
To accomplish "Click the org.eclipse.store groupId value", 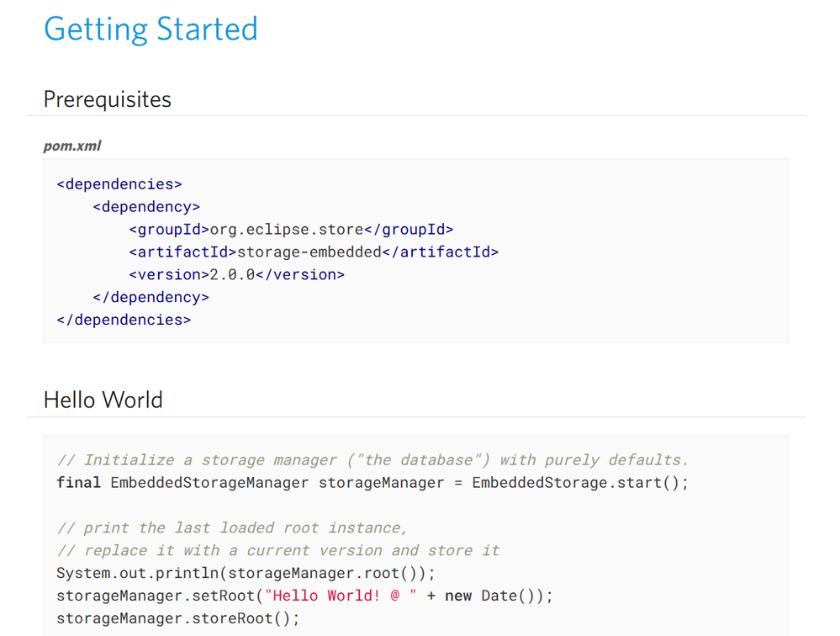I will click(x=287, y=230).
